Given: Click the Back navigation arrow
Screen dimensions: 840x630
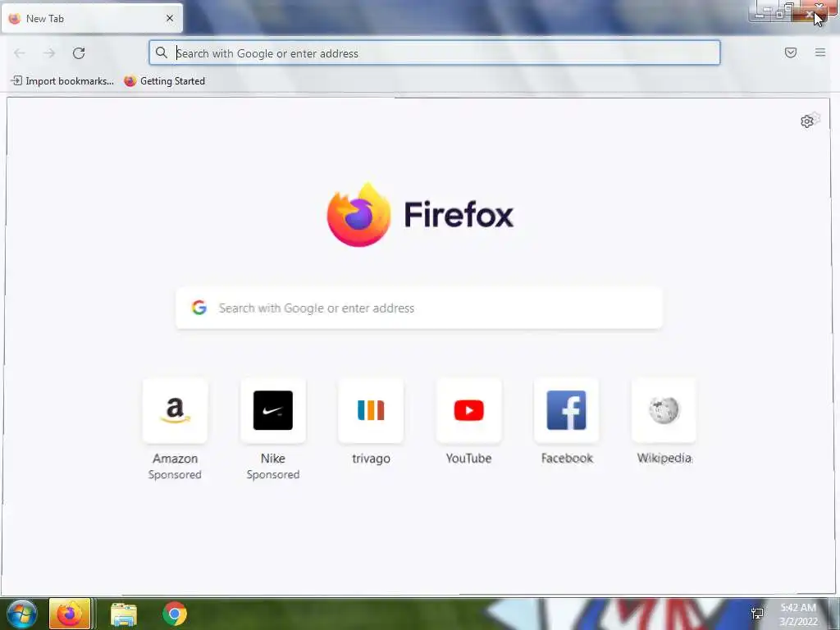Looking at the screenshot, I should pyautogui.click(x=20, y=53).
